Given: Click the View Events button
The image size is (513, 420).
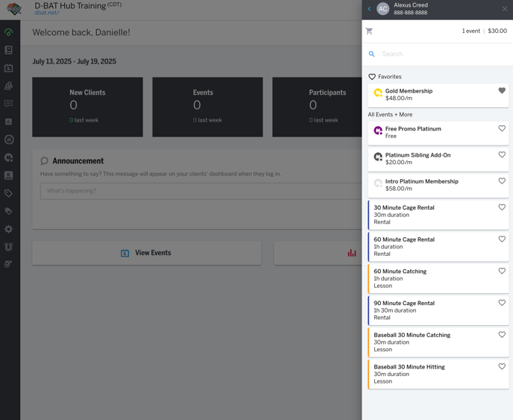Looking at the screenshot, I should 147,253.
